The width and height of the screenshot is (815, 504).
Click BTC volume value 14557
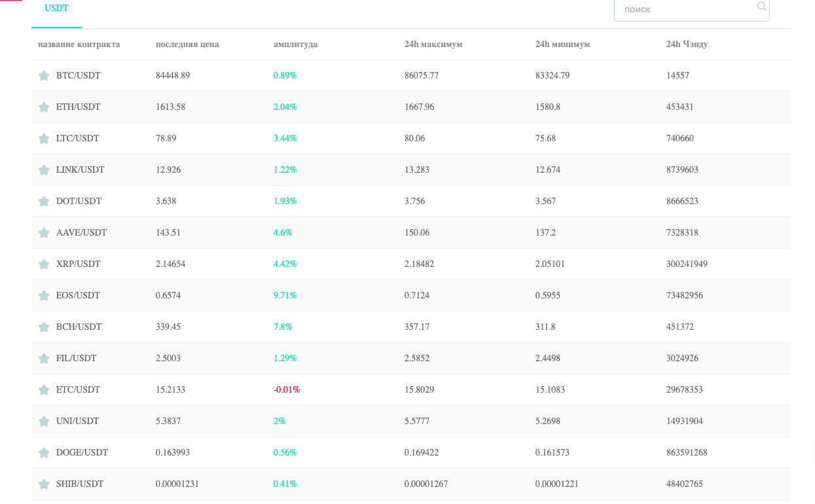[678, 76]
